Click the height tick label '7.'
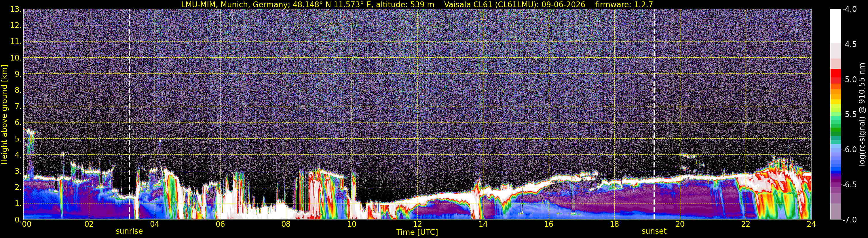The height and width of the screenshot is (238, 868). [18, 106]
